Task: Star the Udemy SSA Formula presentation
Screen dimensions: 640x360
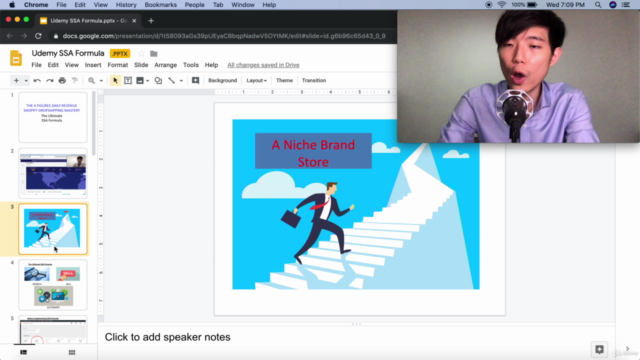Action: [141, 53]
